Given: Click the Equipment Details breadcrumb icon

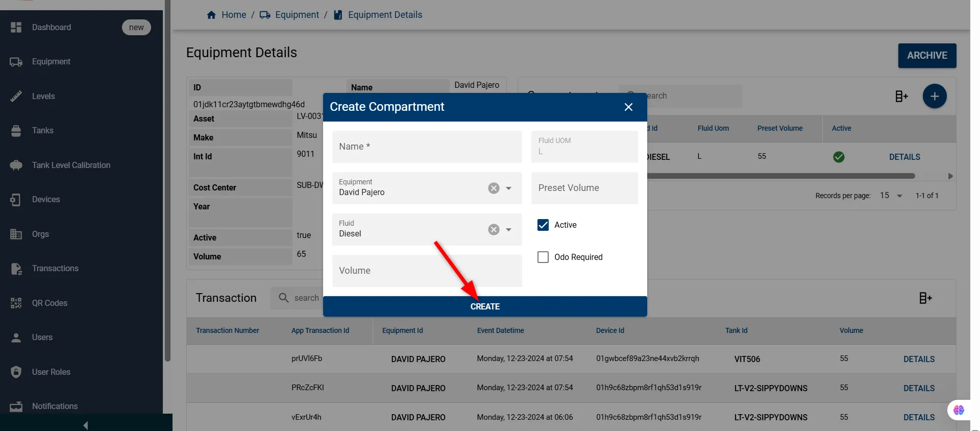Looking at the screenshot, I should click(x=338, y=15).
